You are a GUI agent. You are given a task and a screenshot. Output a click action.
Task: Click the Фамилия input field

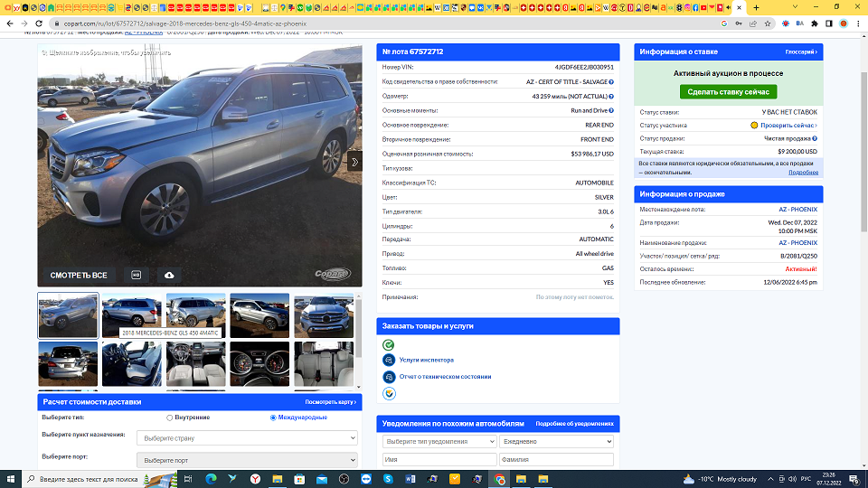click(x=556, y=460)
